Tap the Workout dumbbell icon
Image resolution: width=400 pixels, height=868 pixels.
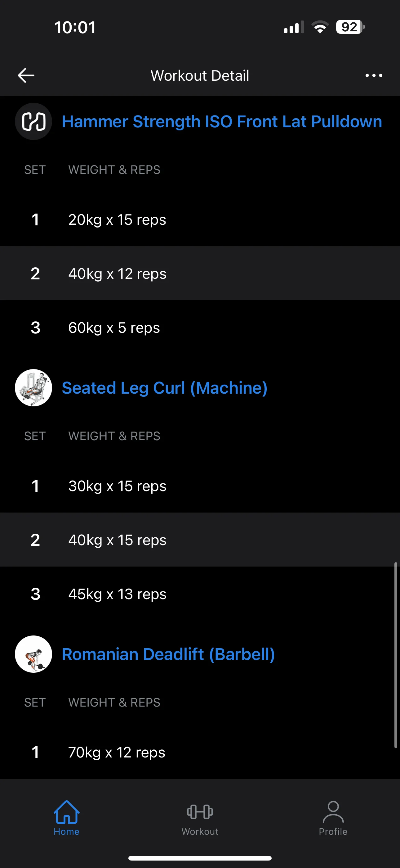(x=200, y=812)
